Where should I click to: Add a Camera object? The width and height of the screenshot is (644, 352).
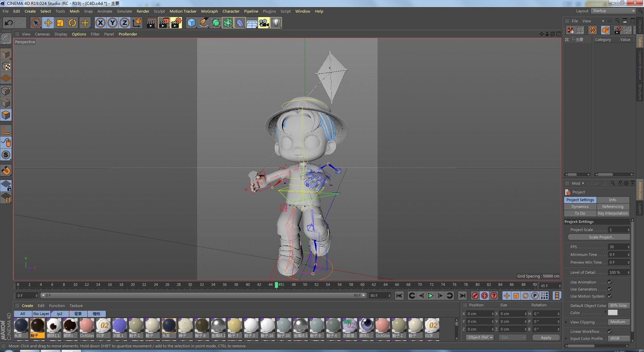click(x=264, y=23)
